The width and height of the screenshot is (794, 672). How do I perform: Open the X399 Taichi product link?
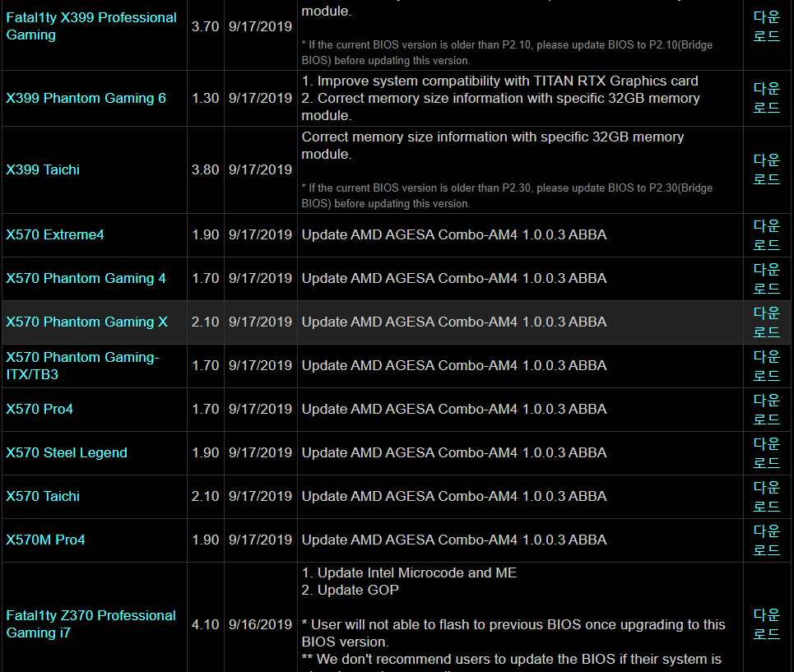point(43,169)
